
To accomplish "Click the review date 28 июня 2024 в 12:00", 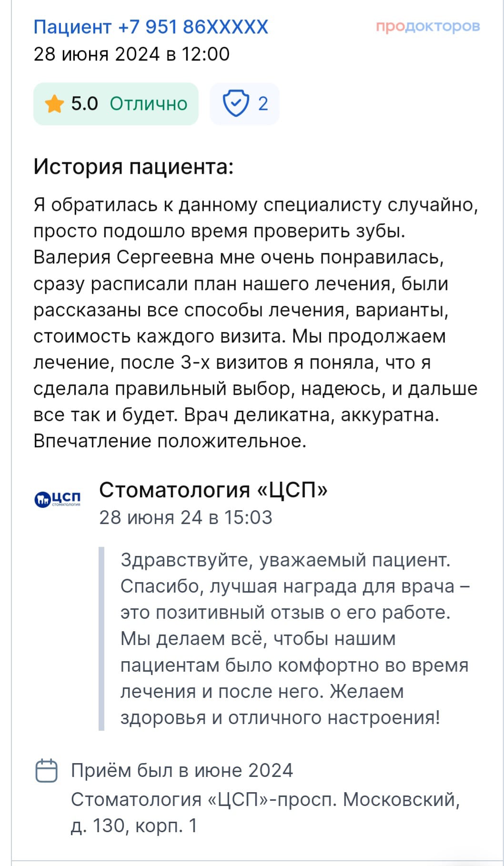I will 131,54.
